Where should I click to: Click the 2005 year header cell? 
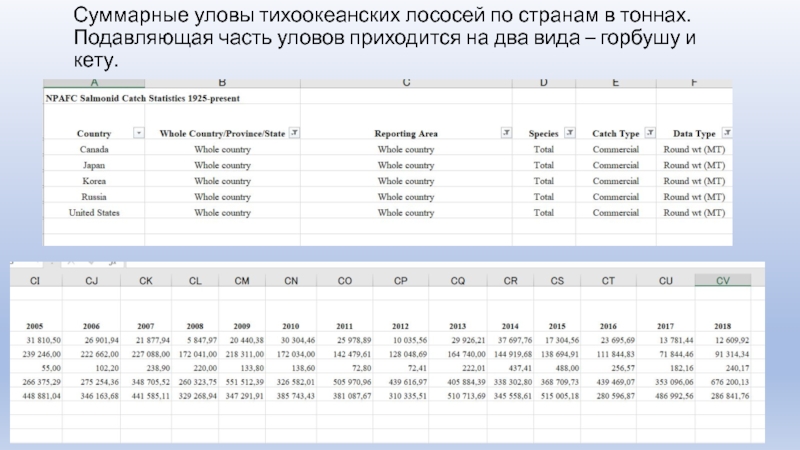tap(35, 327)
